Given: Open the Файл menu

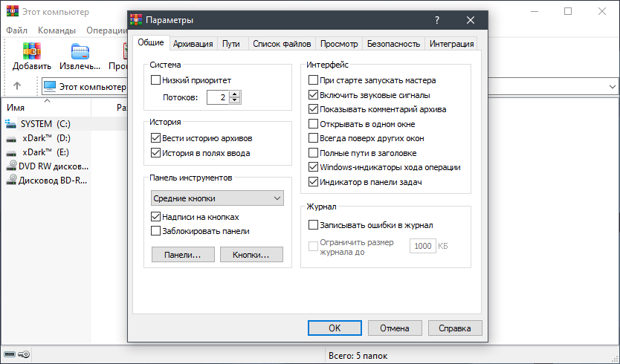Looking at the screenshot, I should pos(17,30).
